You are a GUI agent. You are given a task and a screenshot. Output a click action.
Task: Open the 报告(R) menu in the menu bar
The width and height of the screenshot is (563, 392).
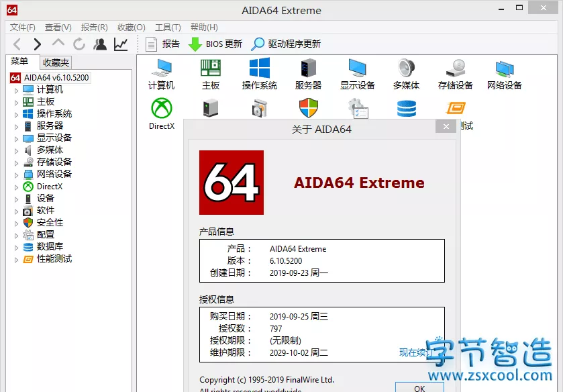click(95, 28)
